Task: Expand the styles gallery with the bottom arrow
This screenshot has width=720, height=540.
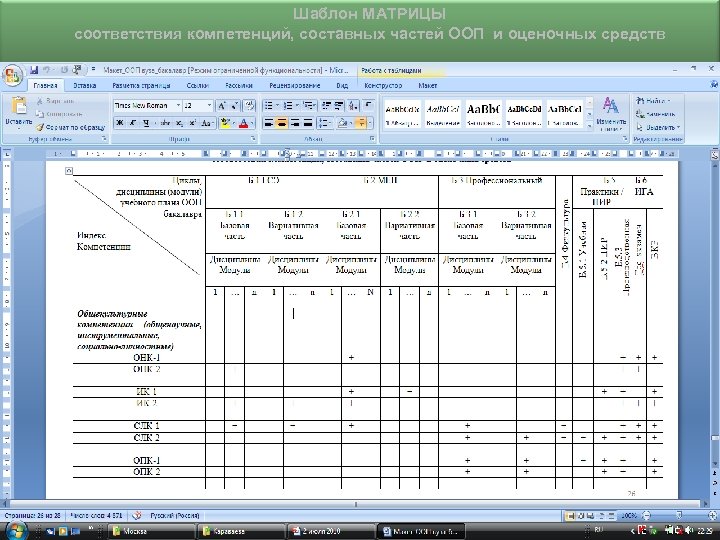Action: [x=590, y=126]
